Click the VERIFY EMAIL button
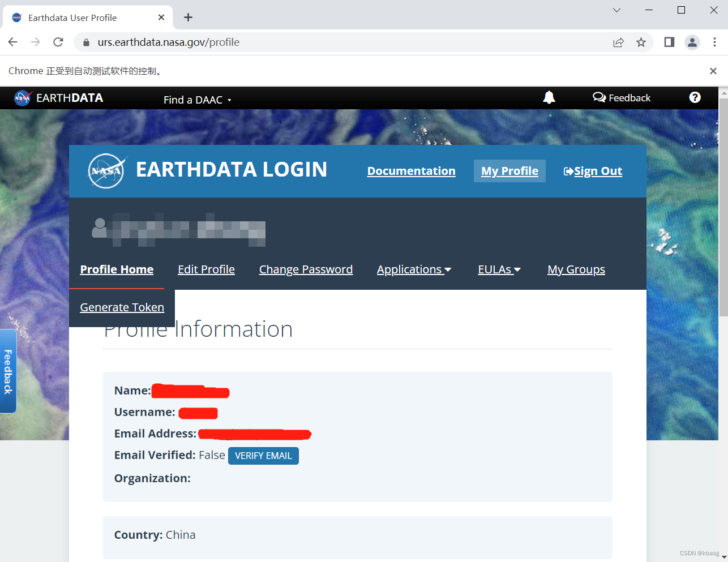 click(263, 456)
